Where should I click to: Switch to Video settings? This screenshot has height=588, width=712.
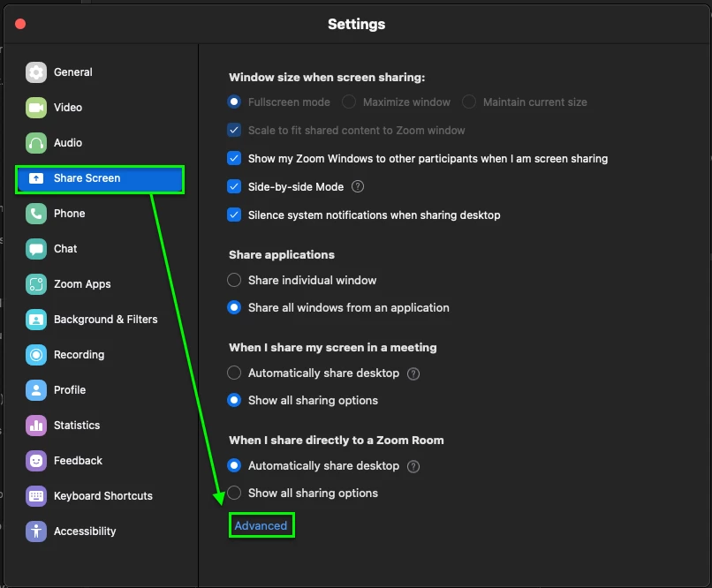100,108
